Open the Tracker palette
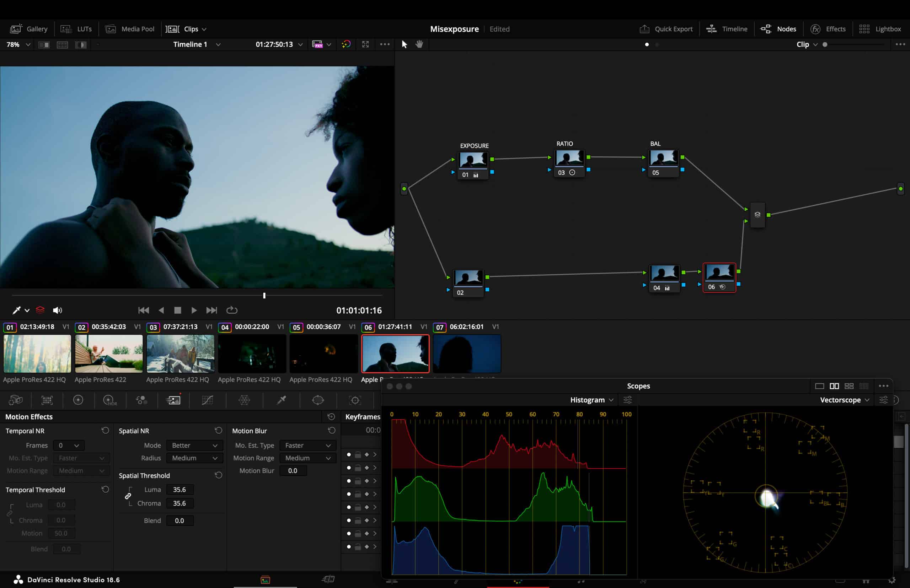 (x=355, y=400)
